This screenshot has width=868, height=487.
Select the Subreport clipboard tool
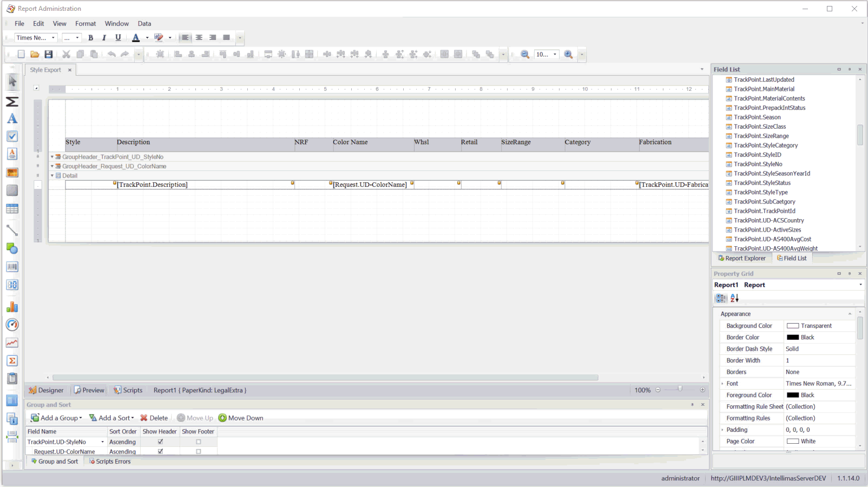pos(12,379)
